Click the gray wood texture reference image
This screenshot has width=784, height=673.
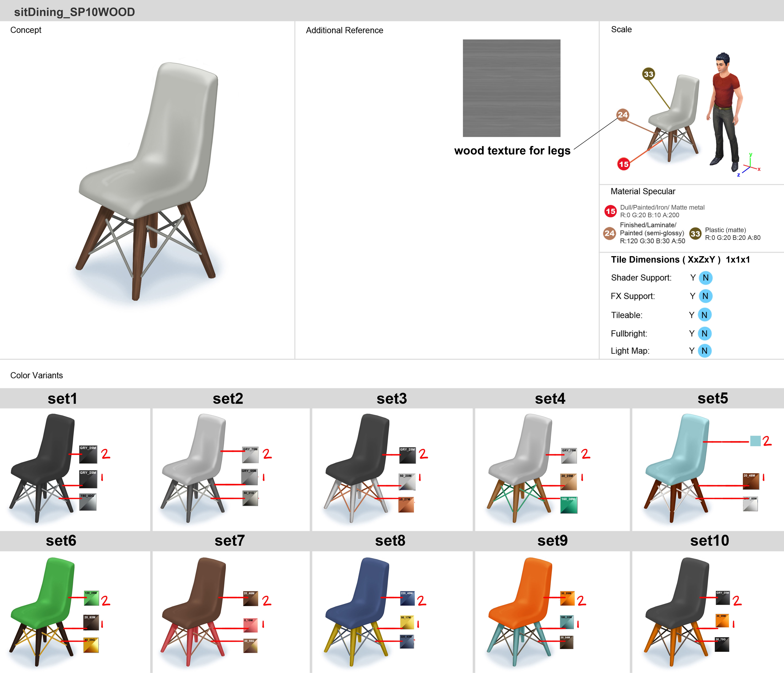tap(512, 88)
